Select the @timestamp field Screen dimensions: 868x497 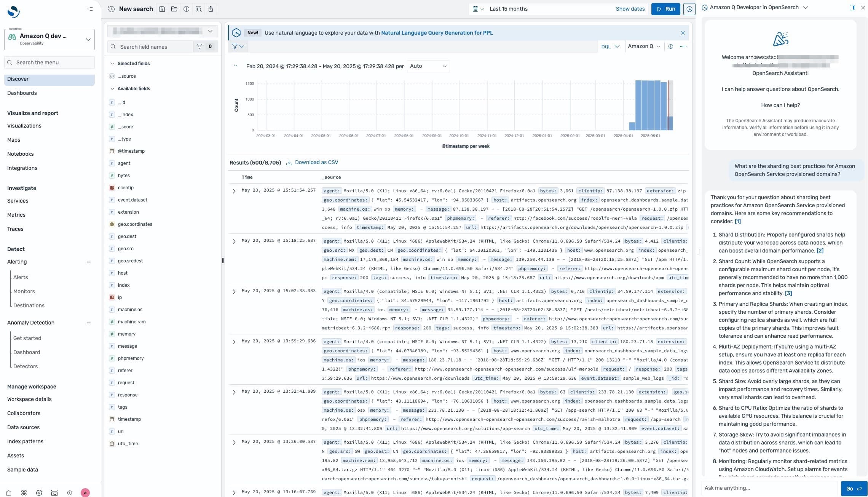131,151
